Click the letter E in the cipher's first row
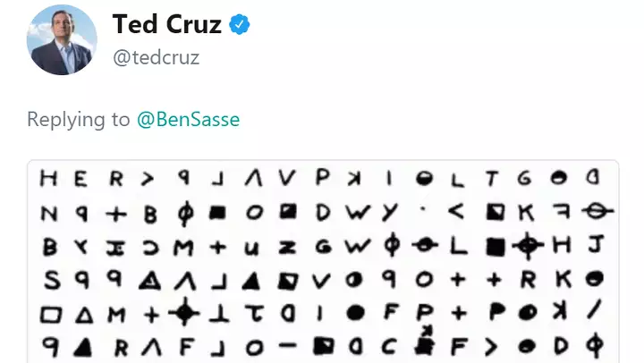Image resolution: width=644 pixels, height=363 pixels. tap(81, 179)
